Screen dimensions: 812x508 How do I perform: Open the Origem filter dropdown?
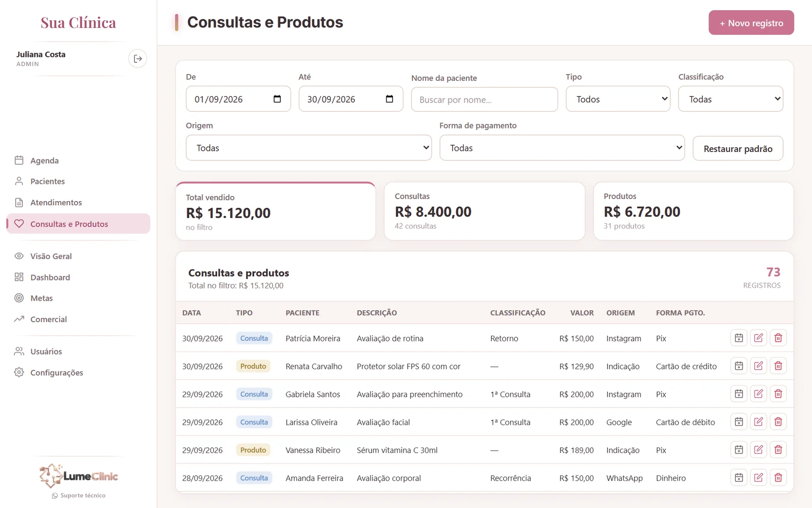309,148
